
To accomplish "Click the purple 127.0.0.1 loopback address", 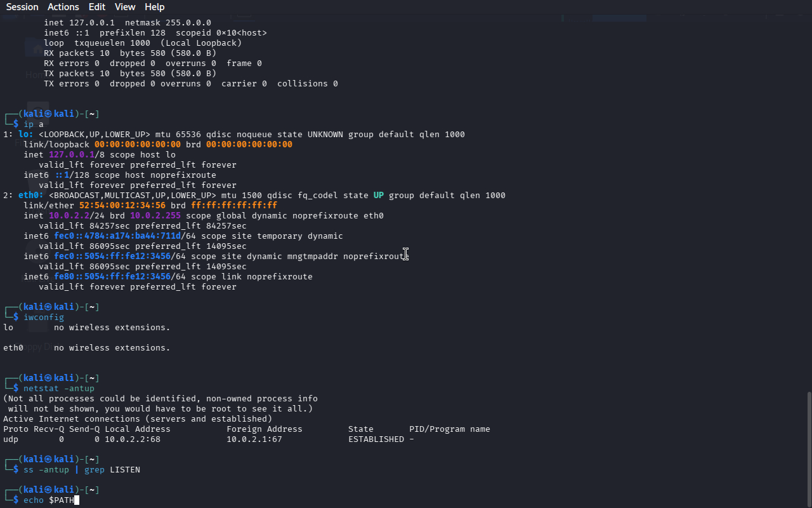I will tap(72, 155).
